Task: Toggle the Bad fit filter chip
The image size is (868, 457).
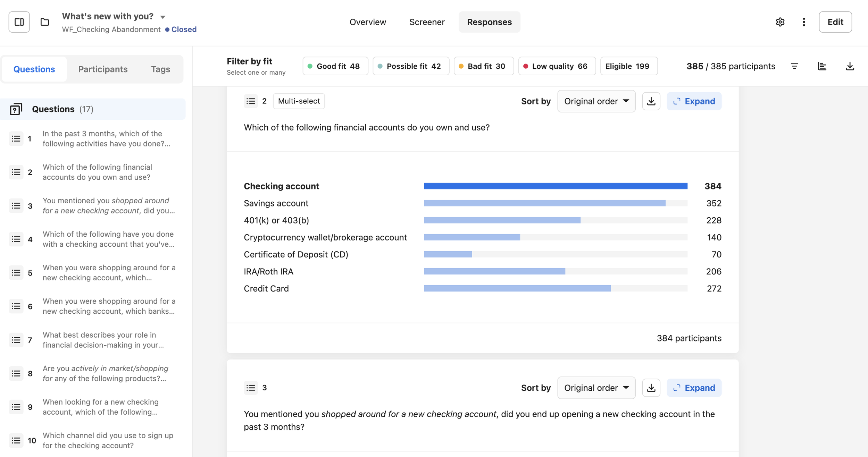Action: [x=483, y=66]
